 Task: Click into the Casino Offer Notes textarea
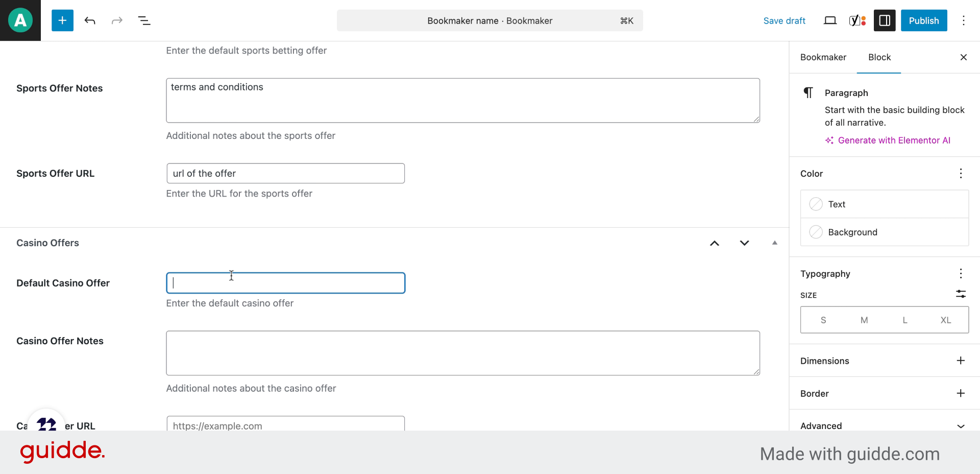462,353
